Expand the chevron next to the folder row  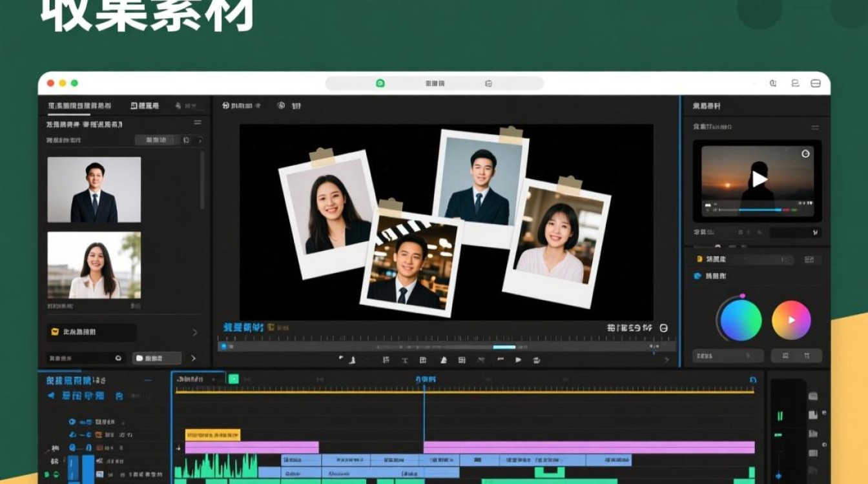tap(195, 332)
